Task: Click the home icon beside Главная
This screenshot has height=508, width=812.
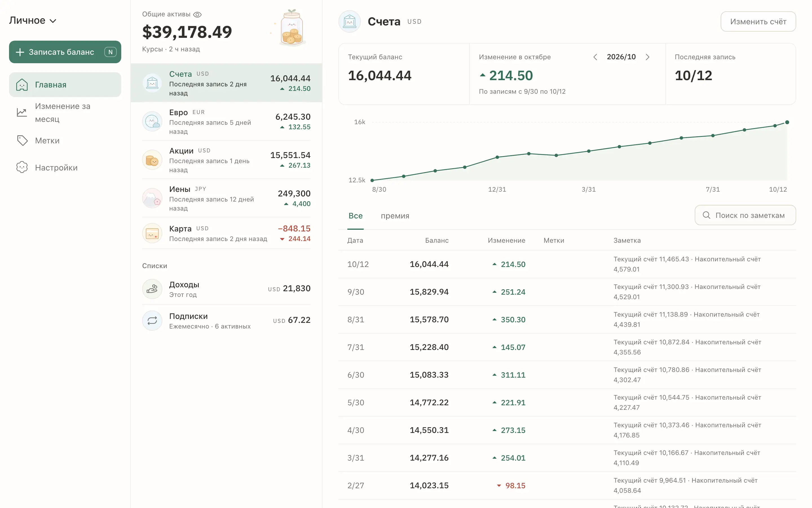Action: coord(22,85)
